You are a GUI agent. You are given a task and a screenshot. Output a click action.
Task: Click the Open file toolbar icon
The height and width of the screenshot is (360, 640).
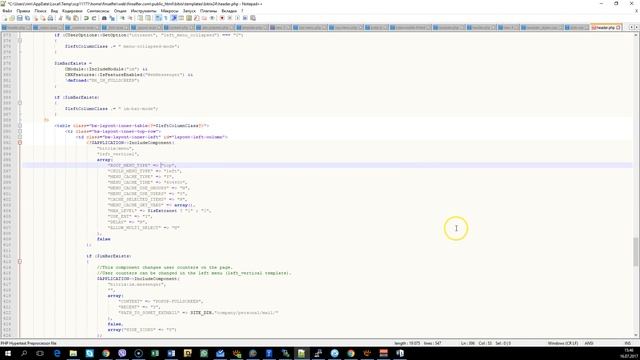coord(12,18)
